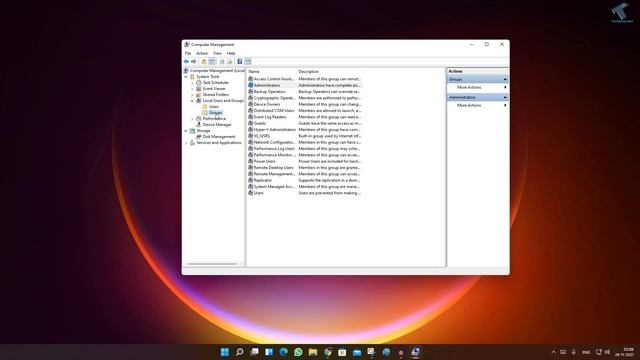Open Microsoft Edge from taskbar
This screenshot has width=640, height=360.
pyautogui.click(x=283, y=352)
